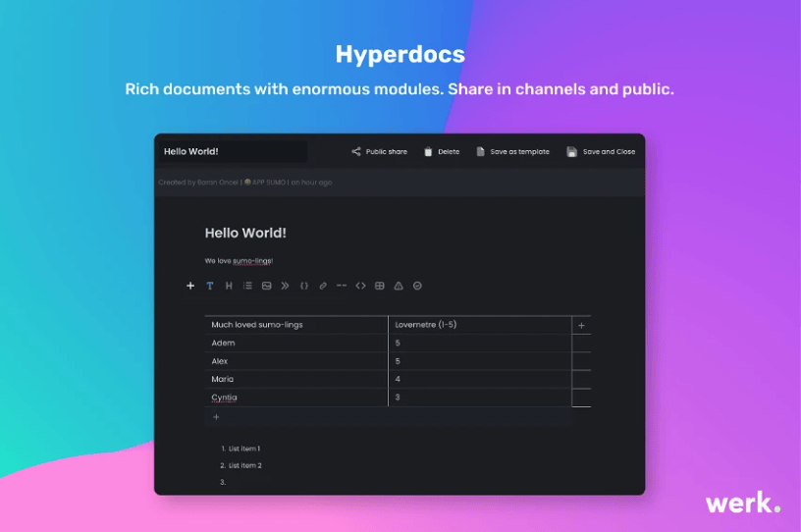The height and width of the screenshot is (532, 801).
Task: Click the 'Much loved sumo-lings' header cell
Action: click(296, 325)
